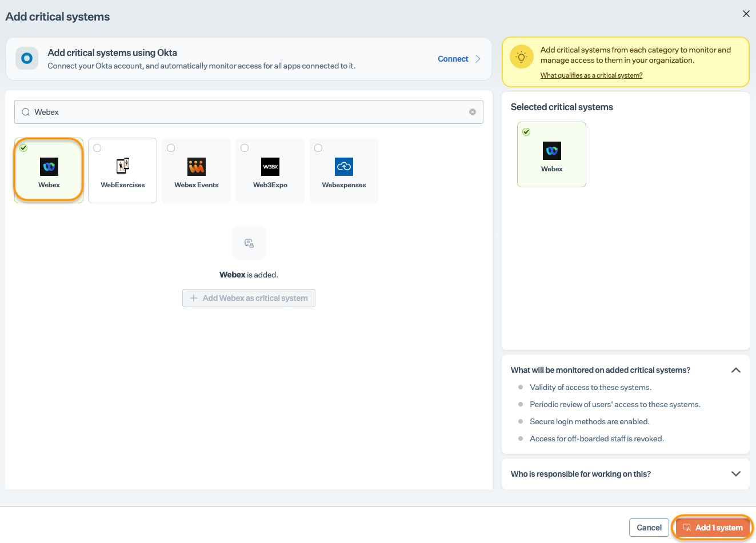Image resolution: width=756 pixels, height=543 pixels.
Task: Click the Webex app logo in search results
Action: point(49,167)
